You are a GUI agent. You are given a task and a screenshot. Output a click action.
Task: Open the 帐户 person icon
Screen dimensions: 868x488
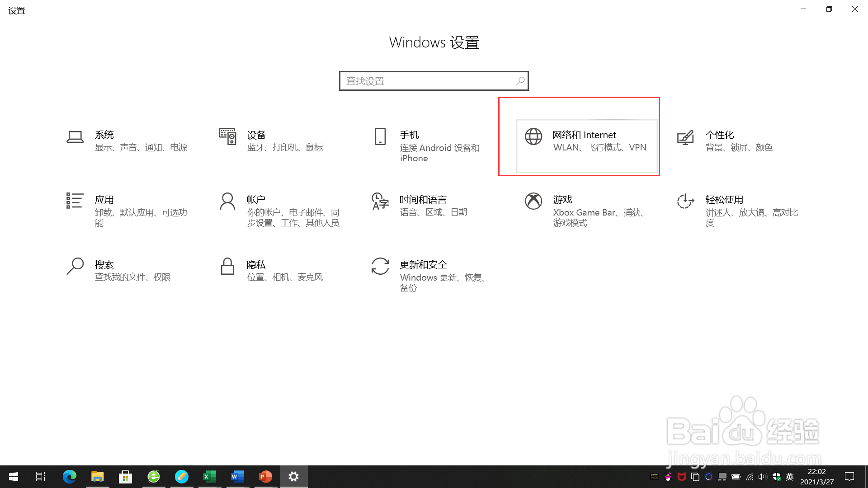pos(227,201)
